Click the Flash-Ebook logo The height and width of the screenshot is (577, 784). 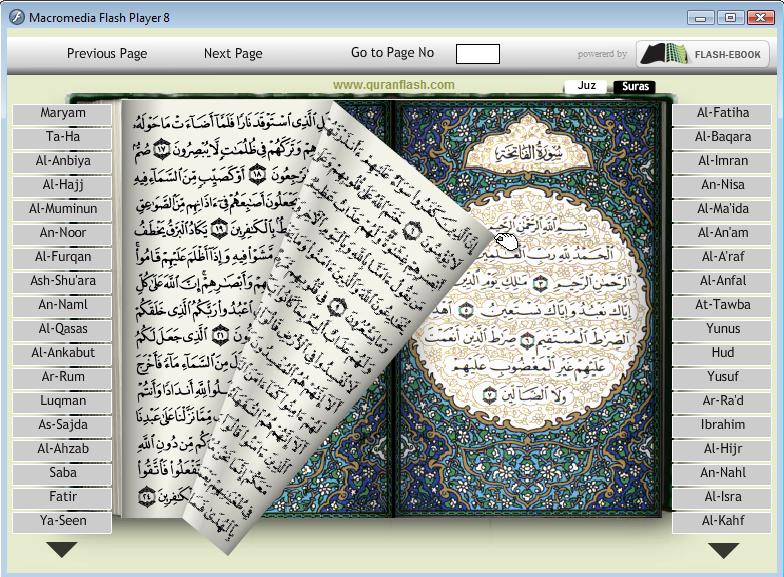[x=702, y=54]
